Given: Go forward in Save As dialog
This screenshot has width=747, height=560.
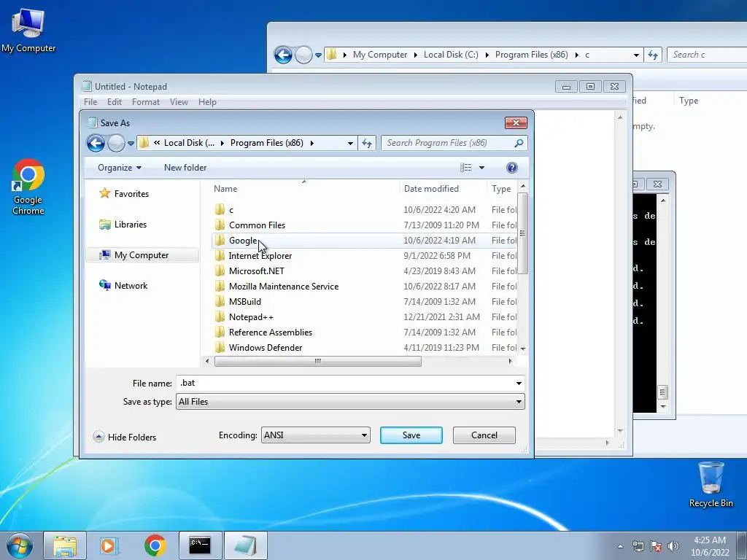Looking at the screenshot, I should (116, 143).
